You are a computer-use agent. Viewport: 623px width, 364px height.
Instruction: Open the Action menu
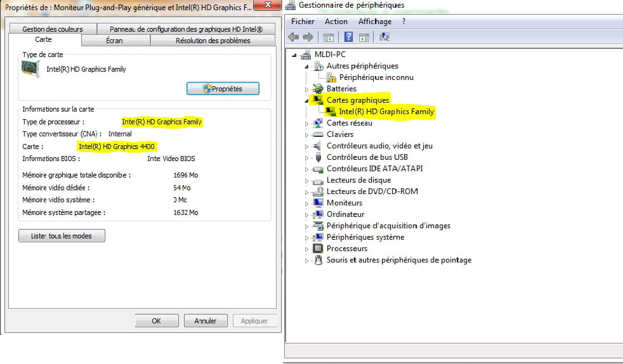[336, 22]
